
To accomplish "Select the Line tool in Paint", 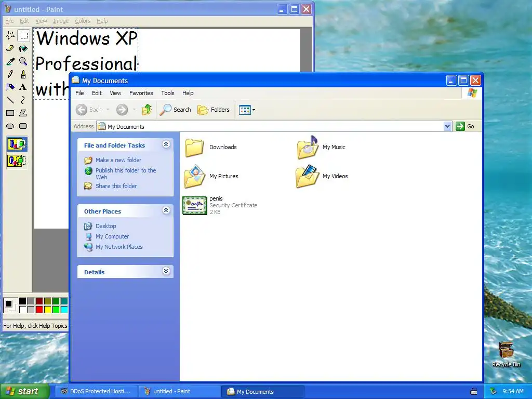I will [x=10, y=100].
